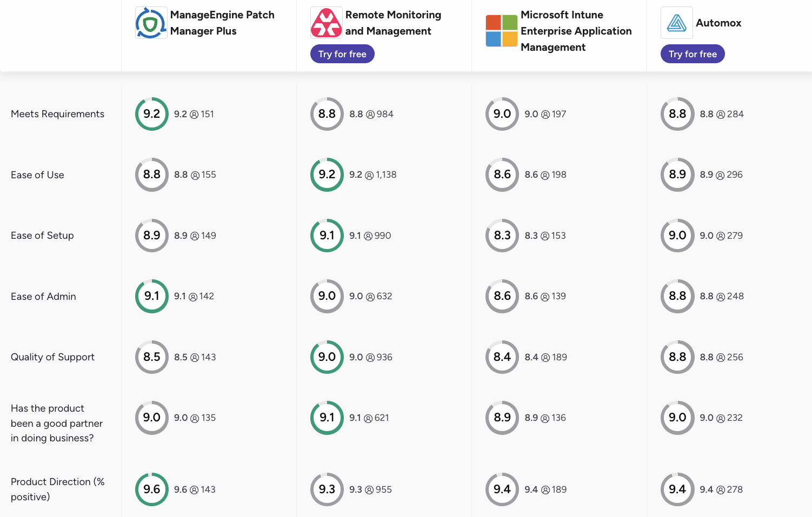Screen dimensions: 812x517
Task: Click Remote Monitoring's 9.3 Product Direction ring
Action: [327, 489]
